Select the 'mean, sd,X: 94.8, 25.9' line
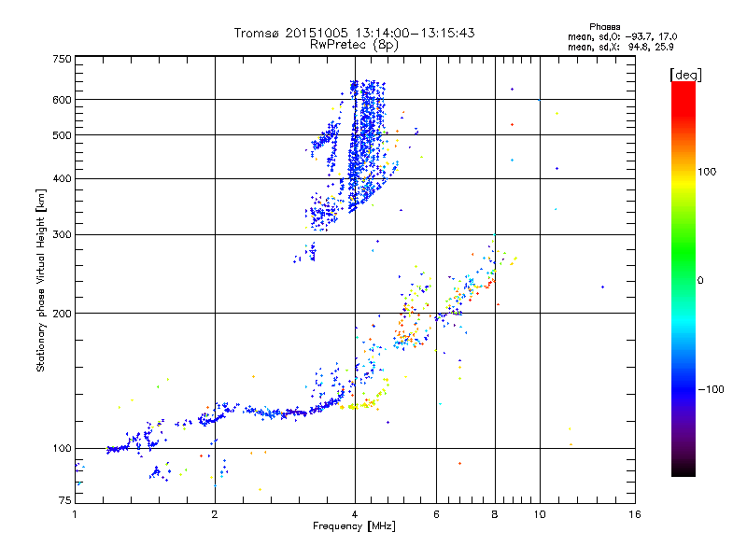 [x=620, y=47]
